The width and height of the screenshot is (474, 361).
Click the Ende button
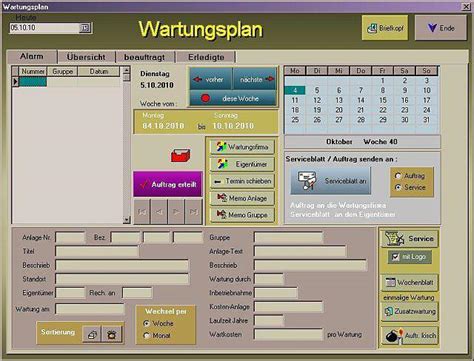(441, 28)
